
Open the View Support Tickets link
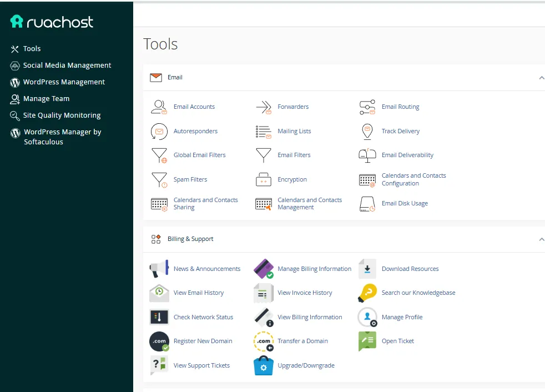tap(201, 365)
